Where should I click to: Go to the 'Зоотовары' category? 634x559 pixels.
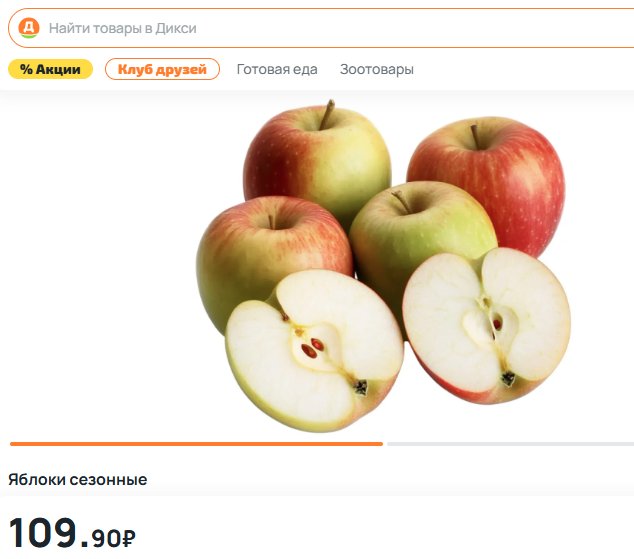tap(377, 69)
